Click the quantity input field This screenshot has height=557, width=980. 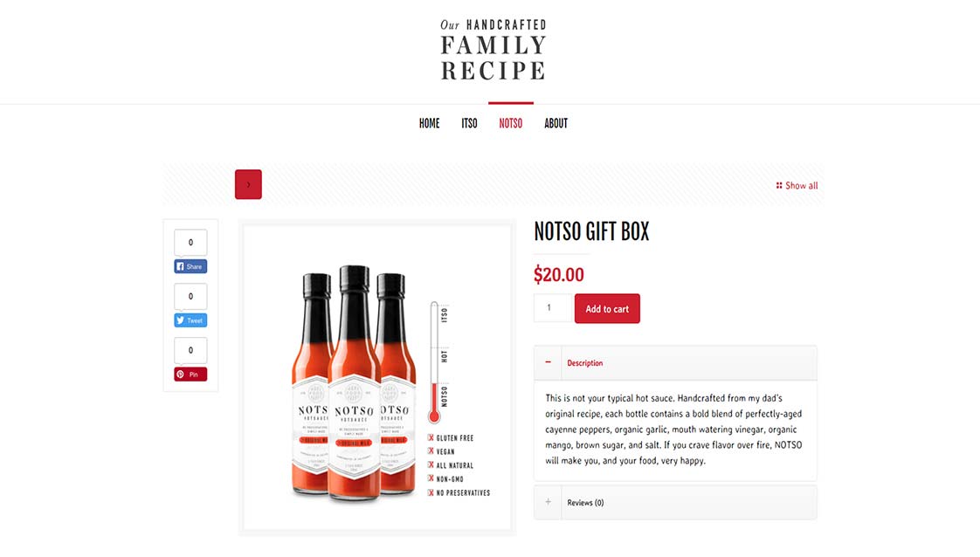[x=553, y=308]
